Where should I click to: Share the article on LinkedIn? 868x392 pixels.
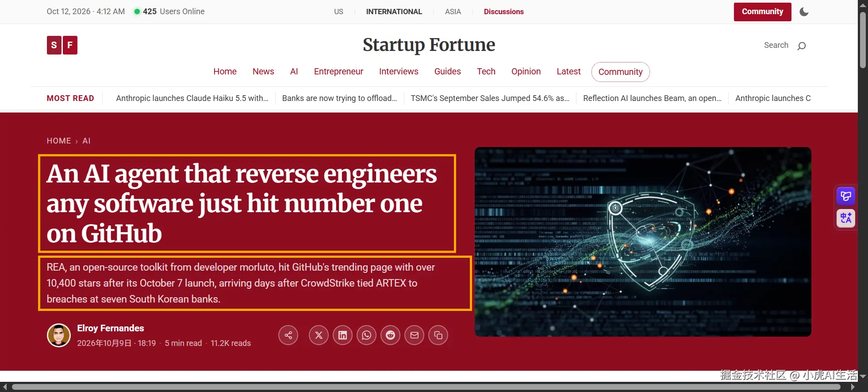[342, 335]
